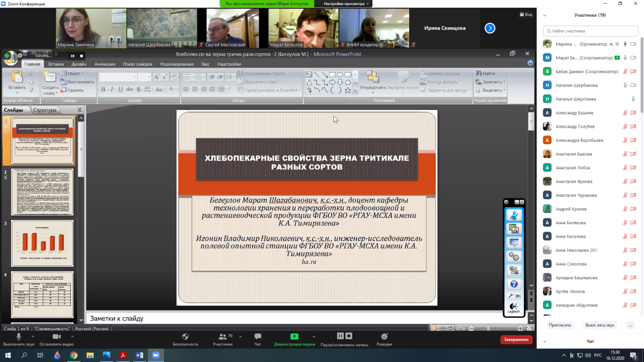Viewport: 644px width, 362px height.
Task: Collapse the Participants panel chevron
Action: (544, 15)
